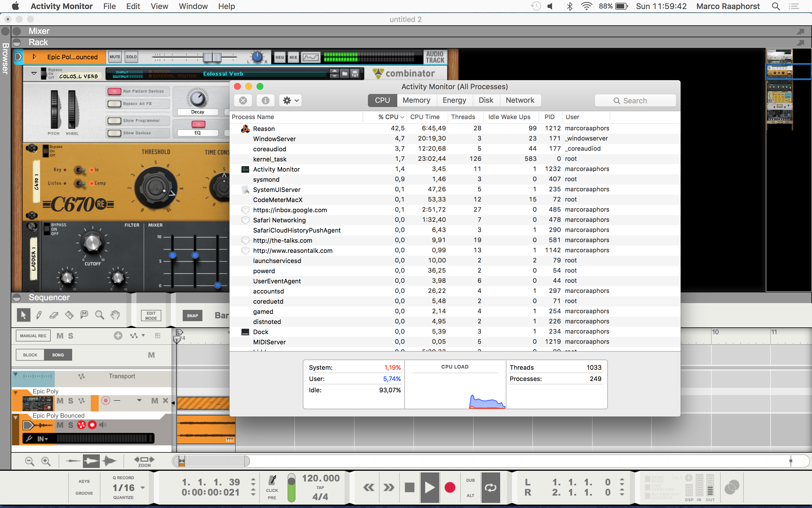Image resolution: width=812 pixels, height=508 pixels.
Task: Collapse the Colossal Verb combinator triangle
Action: click(x=34, y=73)
